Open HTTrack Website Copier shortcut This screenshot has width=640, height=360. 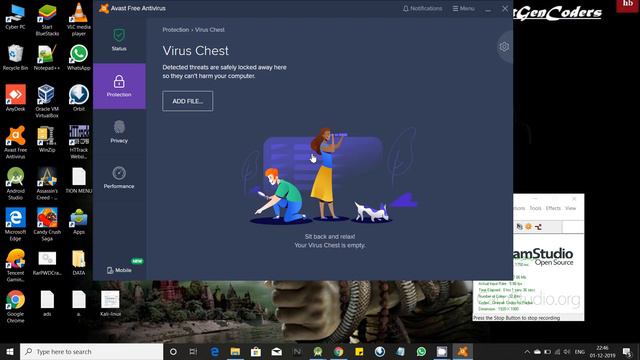(79, 142)
